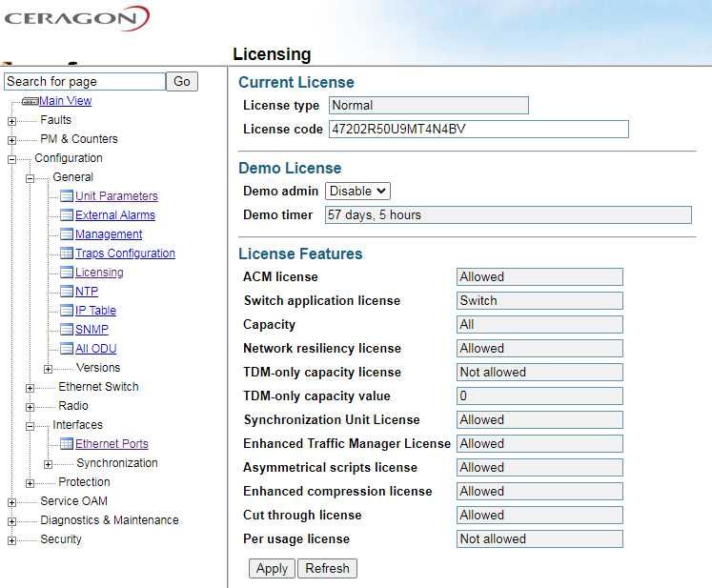The image size is (712, 588).
Task: Click the Faults tree label
Action: (x=56, y=120)
